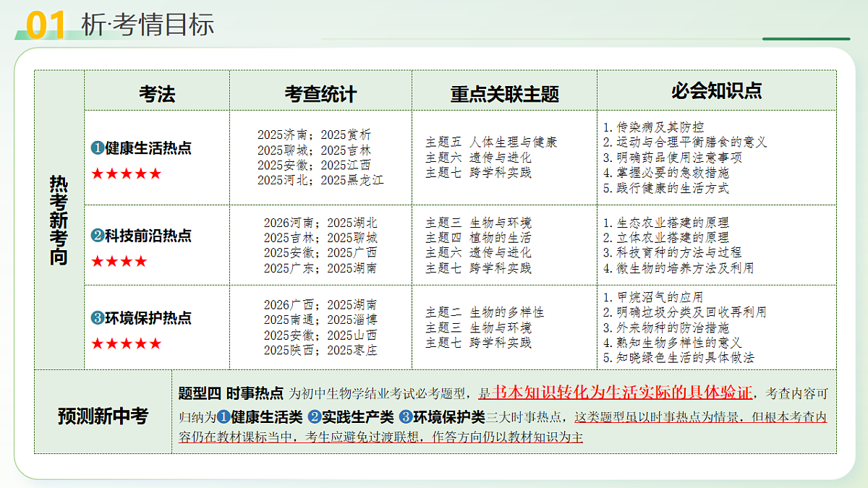Click the line '2025安徽；2025广西'

pyautogui.click(x=320, y=253)
